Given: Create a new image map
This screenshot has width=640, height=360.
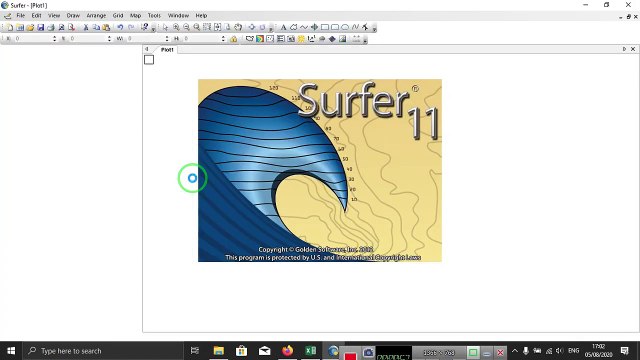Looking at the screenshot, I should tap(291, 39).
